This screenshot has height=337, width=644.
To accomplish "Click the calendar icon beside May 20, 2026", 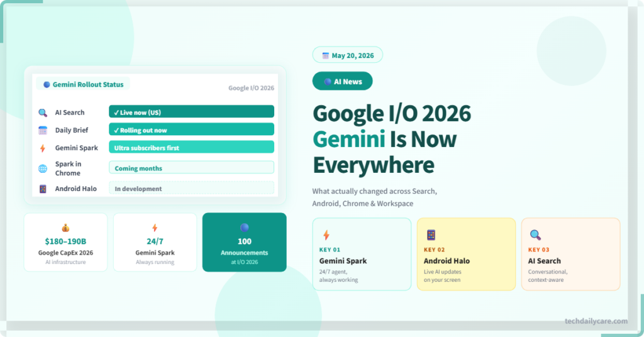I will (x=326, y=55).
